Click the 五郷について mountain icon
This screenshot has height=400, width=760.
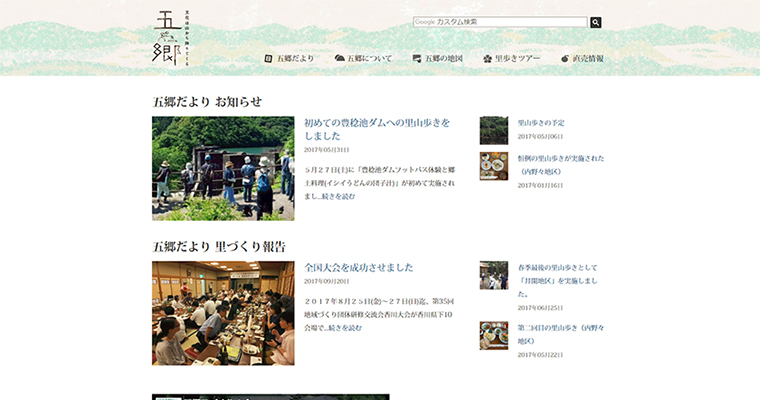(339, 58)
